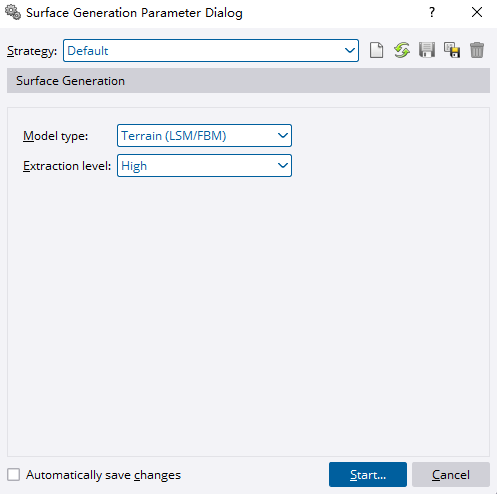This screenshot has width=497, height=494.
Task: Click the gears icon in title bar
Action: tap(13, 13)
